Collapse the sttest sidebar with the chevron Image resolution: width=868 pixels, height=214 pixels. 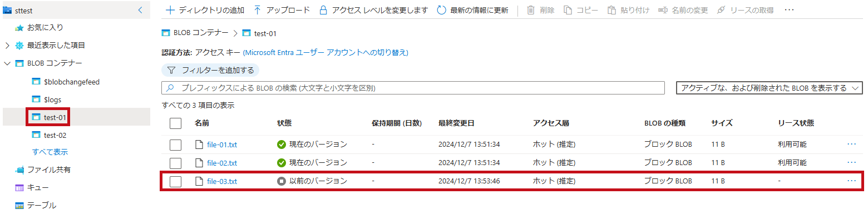(140, 9)
